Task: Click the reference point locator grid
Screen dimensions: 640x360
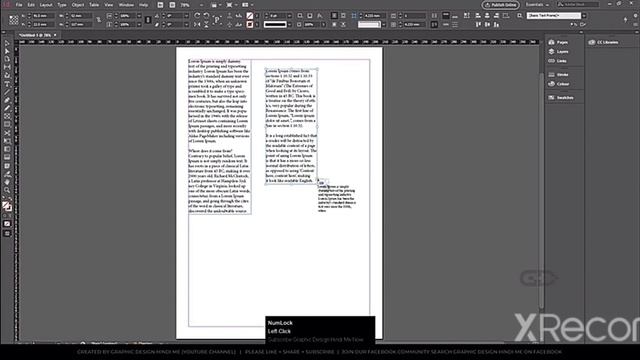Action: [13, 20]
